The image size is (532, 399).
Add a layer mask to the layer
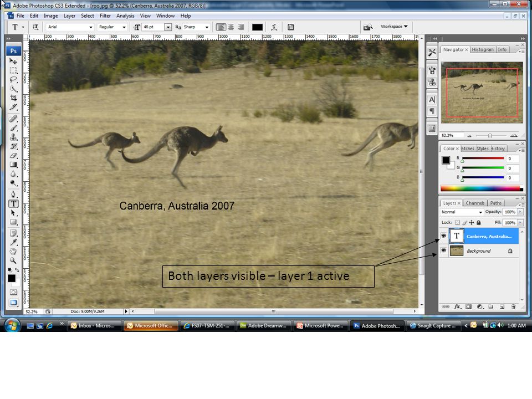pyautogui.click(x=468, y=306)
